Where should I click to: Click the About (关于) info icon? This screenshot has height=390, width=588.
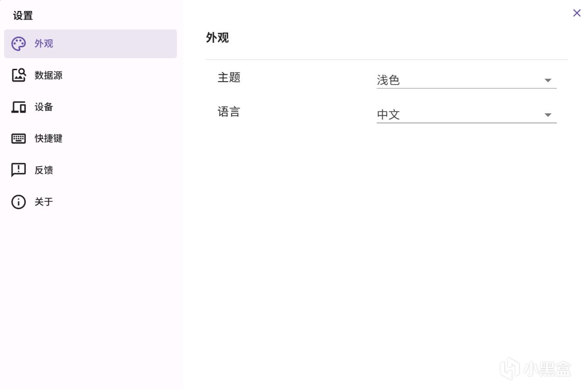pos(18,202)
